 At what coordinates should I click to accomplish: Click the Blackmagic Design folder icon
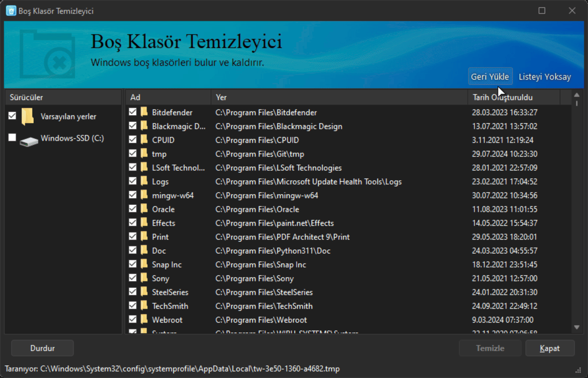(x=144, y=126)
